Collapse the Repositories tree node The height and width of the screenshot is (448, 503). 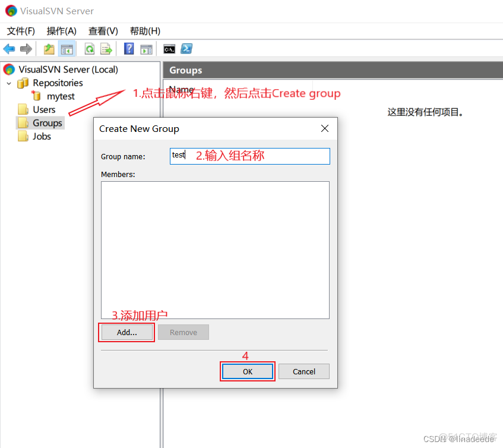point(9,83)
